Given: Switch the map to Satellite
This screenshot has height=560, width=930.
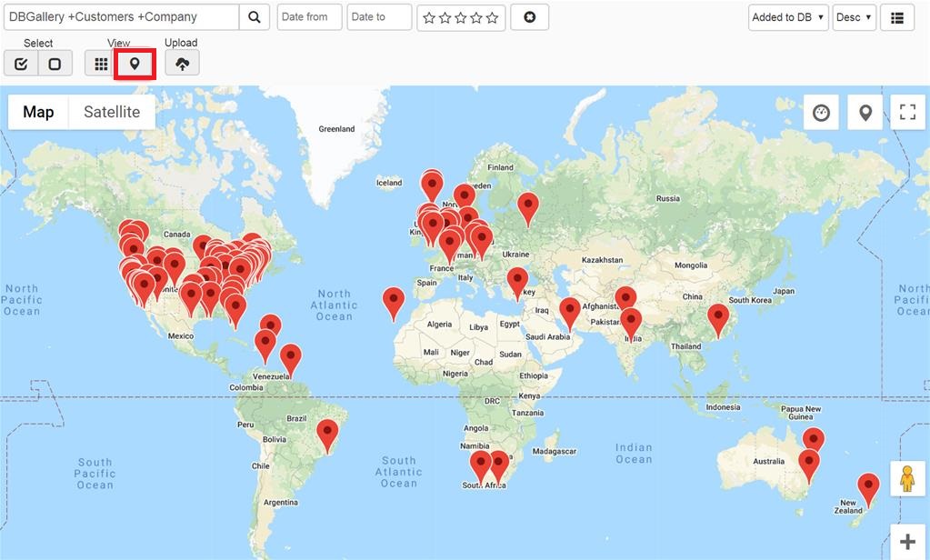Looking at the screenshot, I should (x=112, y=112).
